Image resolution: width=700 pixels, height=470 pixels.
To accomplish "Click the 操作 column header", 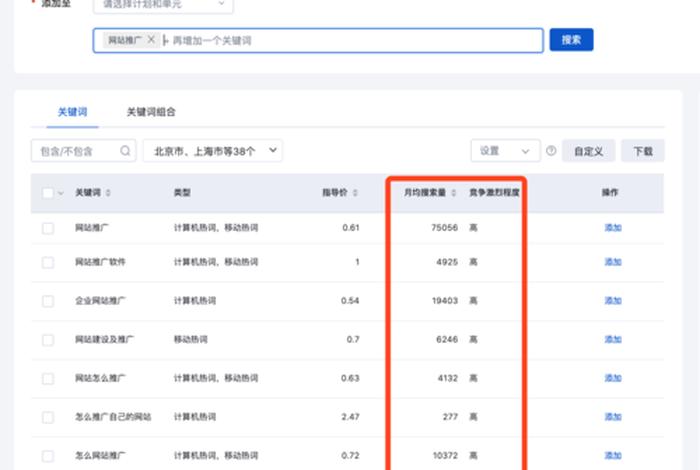I will click(610, 192).
